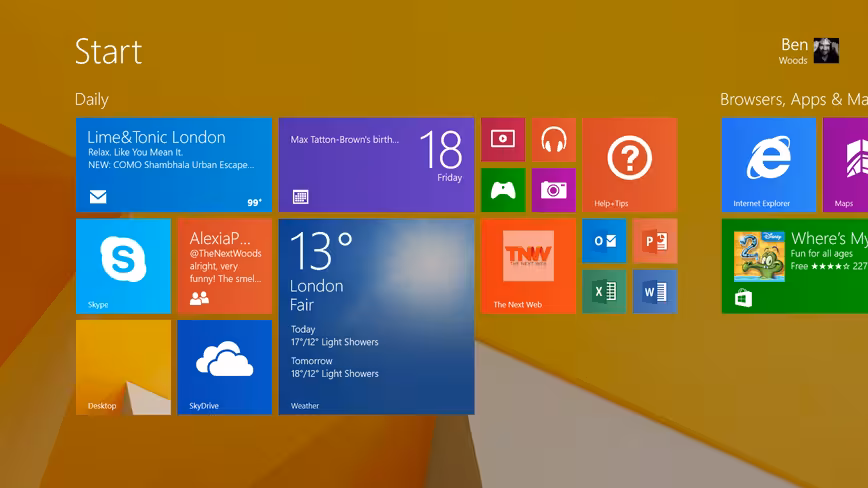Click the 99+ unread mail count

click(x=255, y=203)
